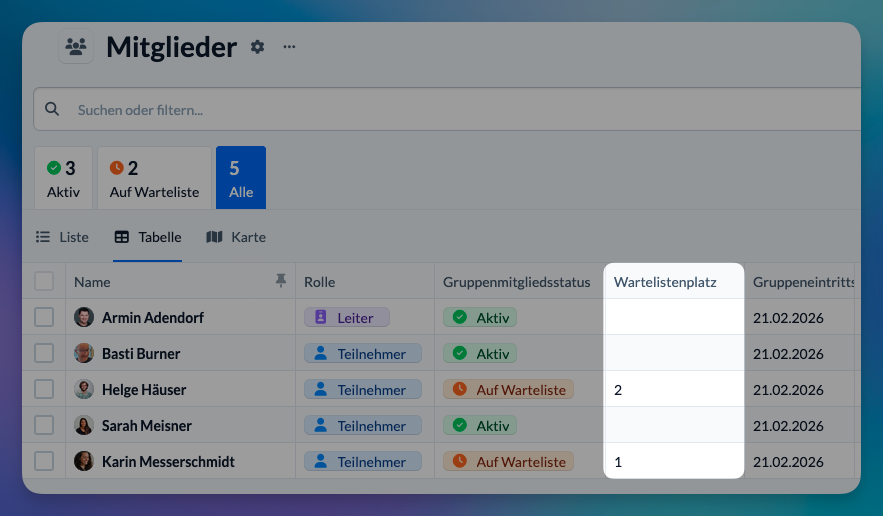Click Armin Adendorf's date 21.02.2026

(x=788, y=318)
